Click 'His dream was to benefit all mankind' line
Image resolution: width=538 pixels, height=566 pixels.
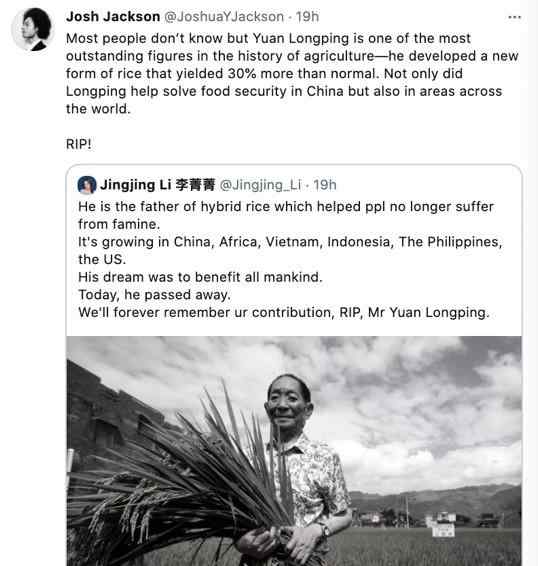tap(200, 277)
